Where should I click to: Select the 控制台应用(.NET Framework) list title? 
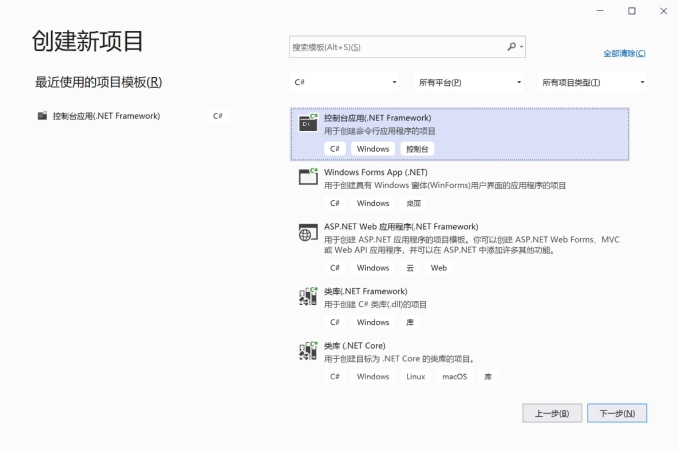click(377, 118)
